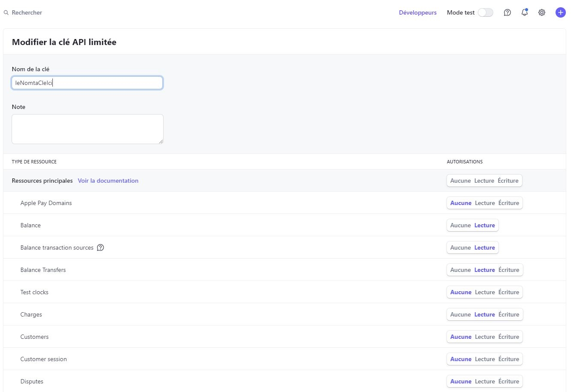Open the Développeurs menu
This screenshot has width=571, height=392.
[417, 12]
